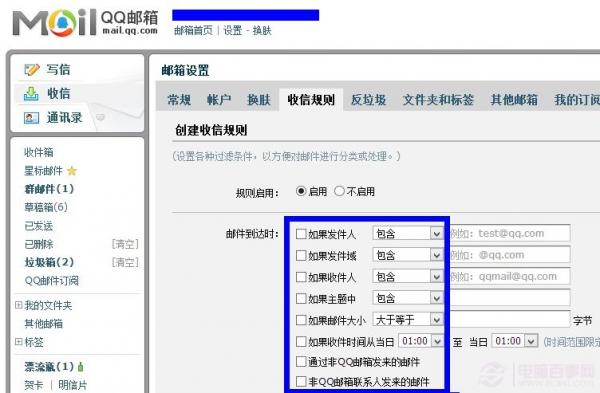
Task: Click the receive mail (收信) download icon
Action: (x=31, y=93)
